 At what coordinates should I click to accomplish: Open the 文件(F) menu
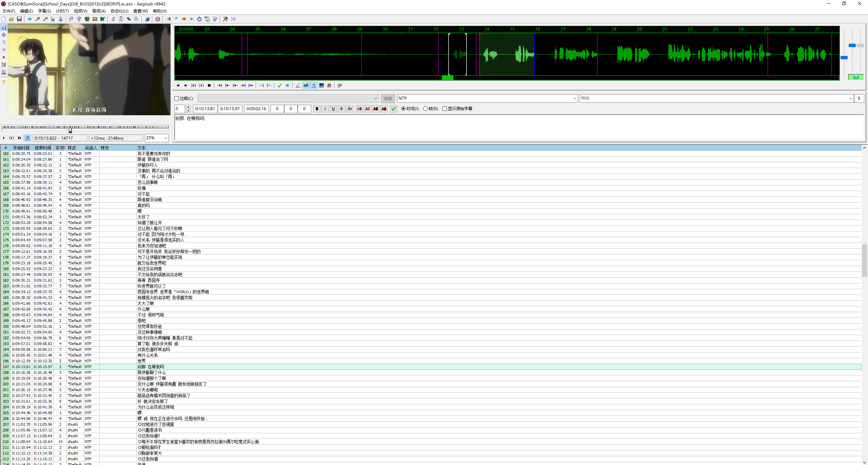point(8,11)
